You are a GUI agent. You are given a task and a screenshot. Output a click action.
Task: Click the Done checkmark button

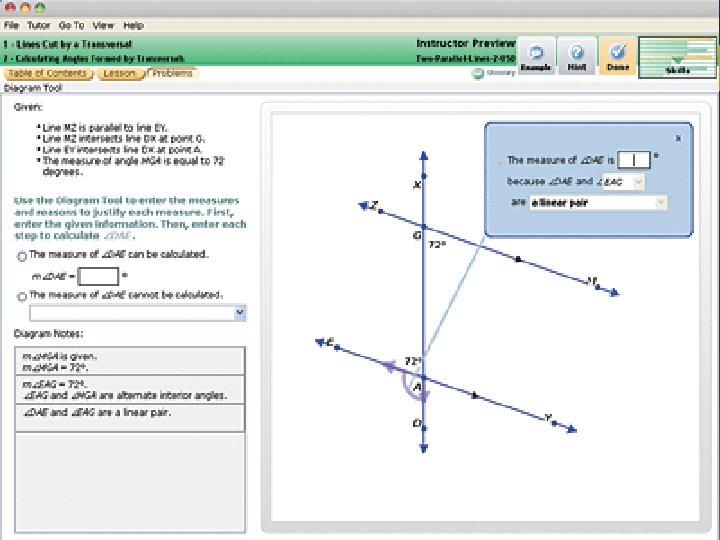[617, 56]
